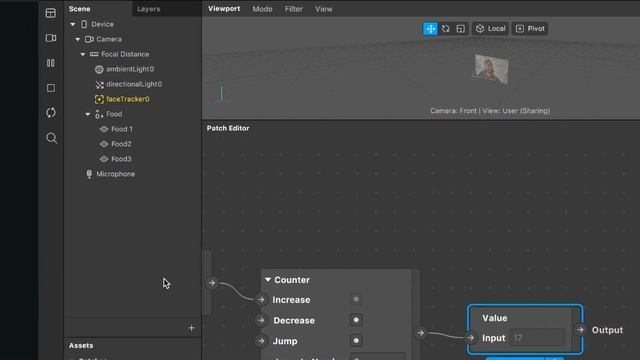Click the Value patch title
The image size is (640, 360).
(x=495, y=318)
